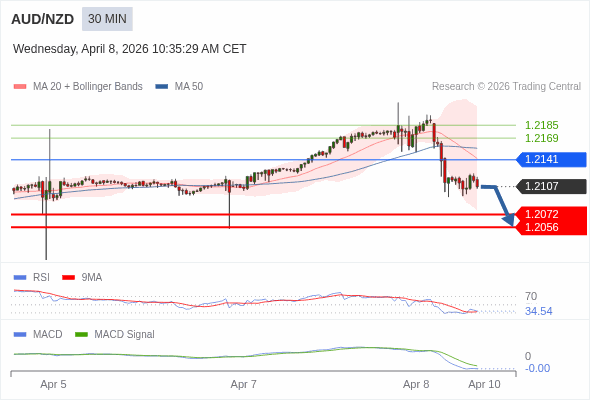Click the 30 MIN timeframe badge
The width and height of the screenshot is (590, 400).
click(107, 19)
